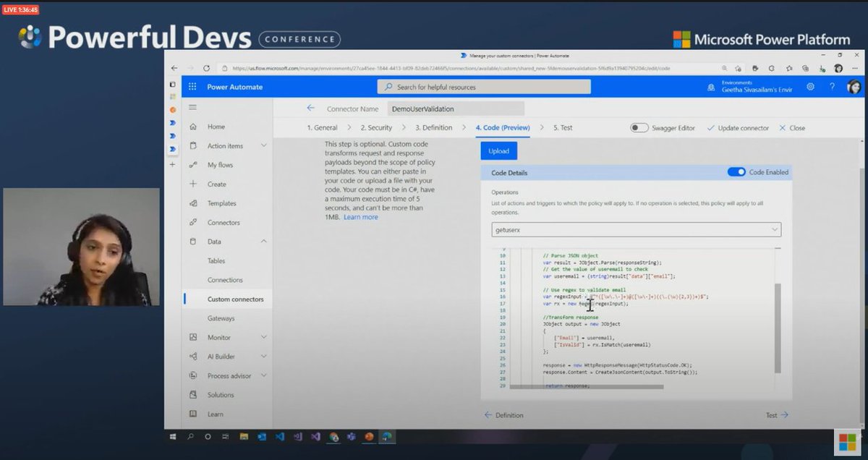Click the Search for helpful resources box
The image size is (868, 460).
[484, 87]
